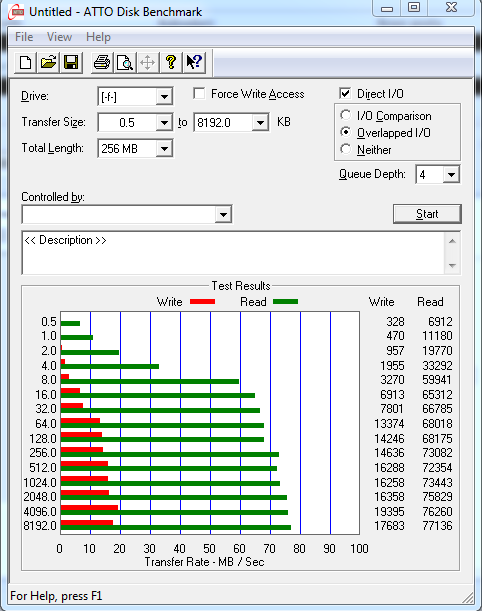
Task: Click the move arrows toolbar icon
Action: (148, 62)
